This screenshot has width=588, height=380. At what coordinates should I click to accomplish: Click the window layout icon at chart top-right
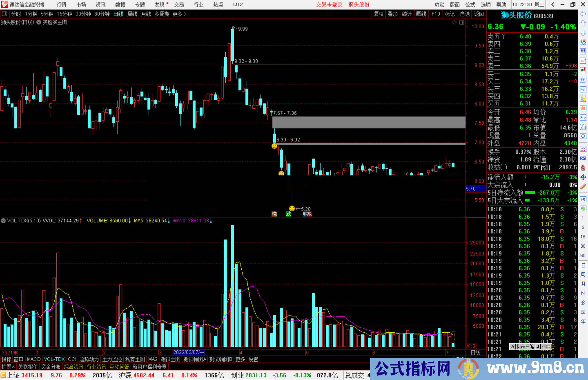pyautogui.click(x=462, y=22)
